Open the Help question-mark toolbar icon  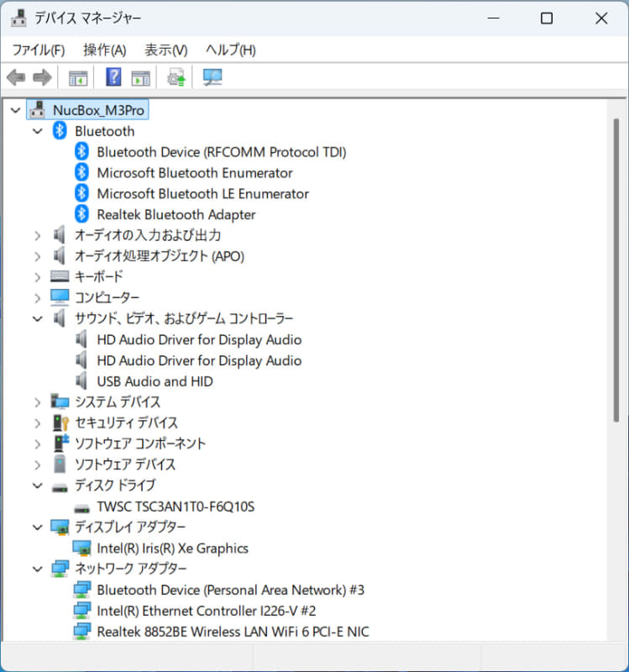[113, 77]
